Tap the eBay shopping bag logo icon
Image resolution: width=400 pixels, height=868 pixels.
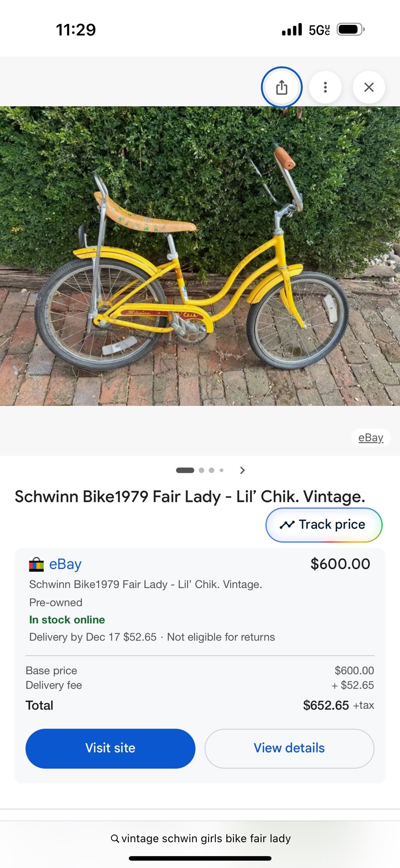tap(36, 564)
